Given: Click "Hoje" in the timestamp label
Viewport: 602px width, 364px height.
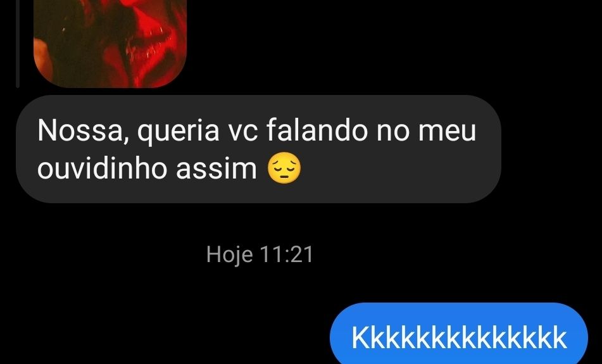Looking at the screenshot, I should 230,254.
